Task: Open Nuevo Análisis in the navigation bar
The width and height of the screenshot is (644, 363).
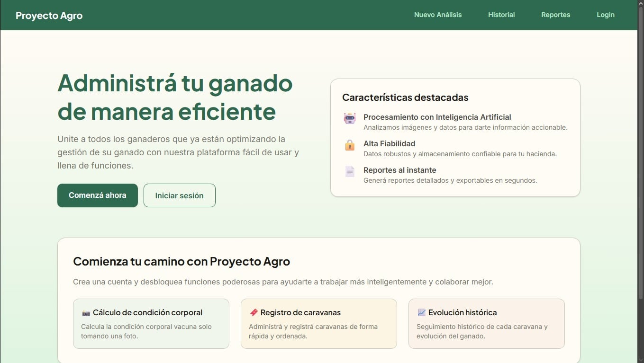Action: (x=437, y=15)
